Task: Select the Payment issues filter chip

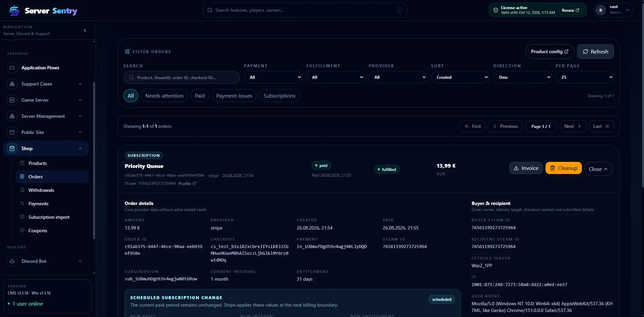Action: tap(234, 96)
